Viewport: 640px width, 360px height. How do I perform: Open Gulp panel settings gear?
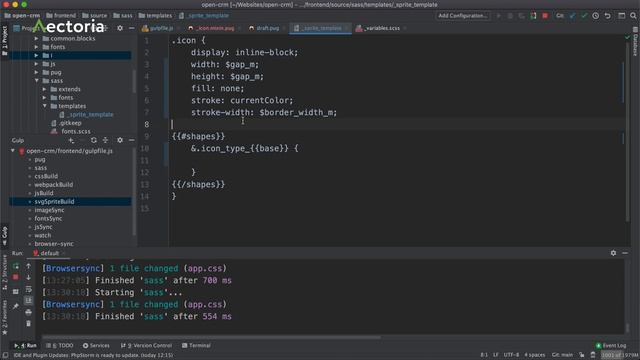tap(120, 140)
